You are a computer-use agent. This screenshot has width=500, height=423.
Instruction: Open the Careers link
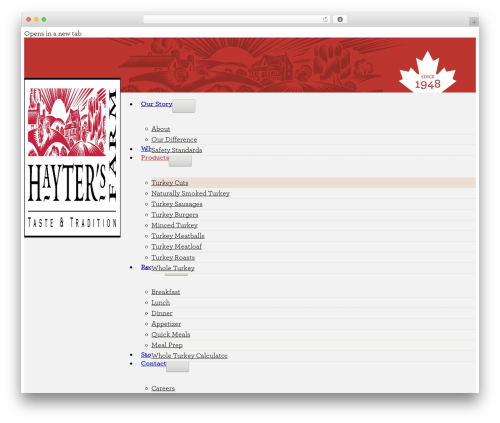pos(163,388)
